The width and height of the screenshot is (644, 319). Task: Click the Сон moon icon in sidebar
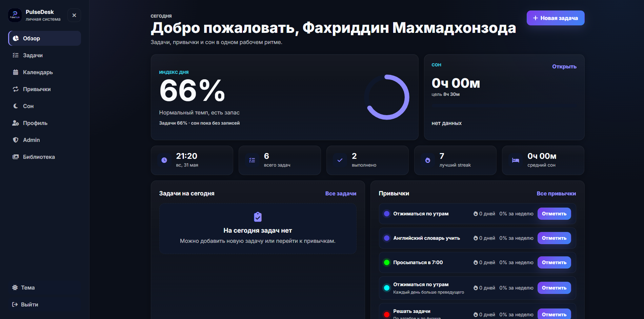(16, 106)
